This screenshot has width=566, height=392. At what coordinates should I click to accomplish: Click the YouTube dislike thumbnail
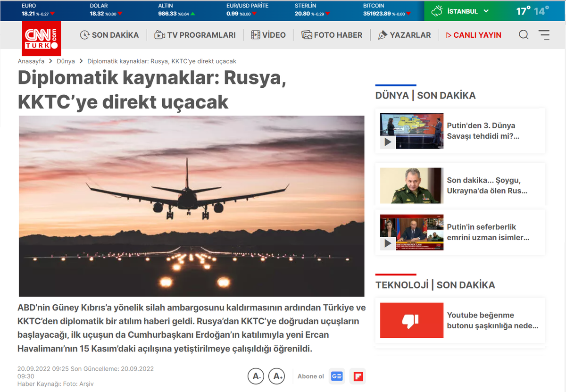pos(412,320)
